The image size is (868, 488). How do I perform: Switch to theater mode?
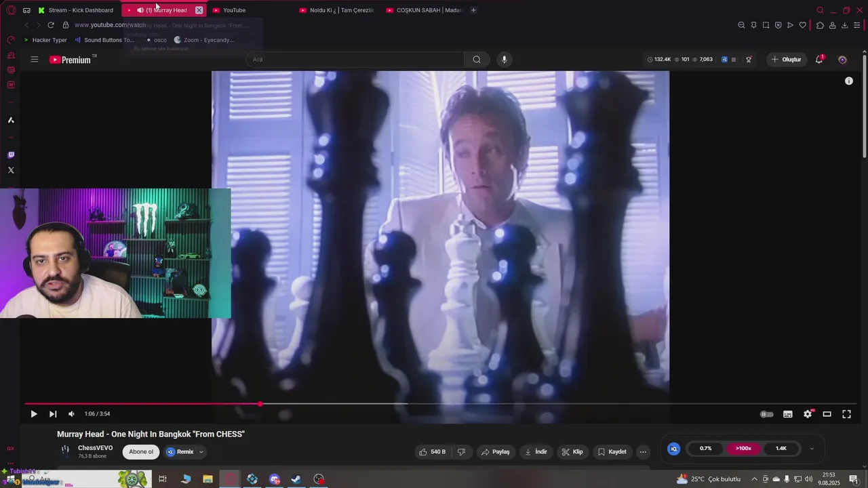827,414
